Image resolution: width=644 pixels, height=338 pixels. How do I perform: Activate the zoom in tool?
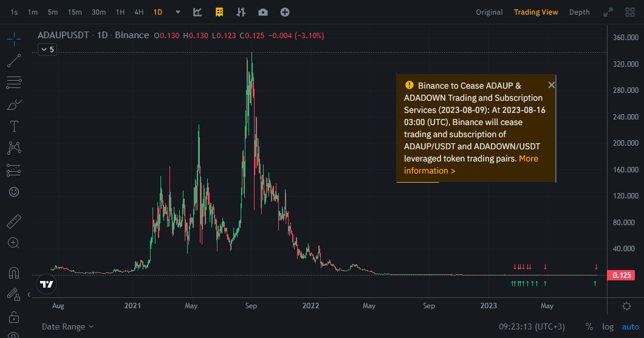tap(13, 243)
